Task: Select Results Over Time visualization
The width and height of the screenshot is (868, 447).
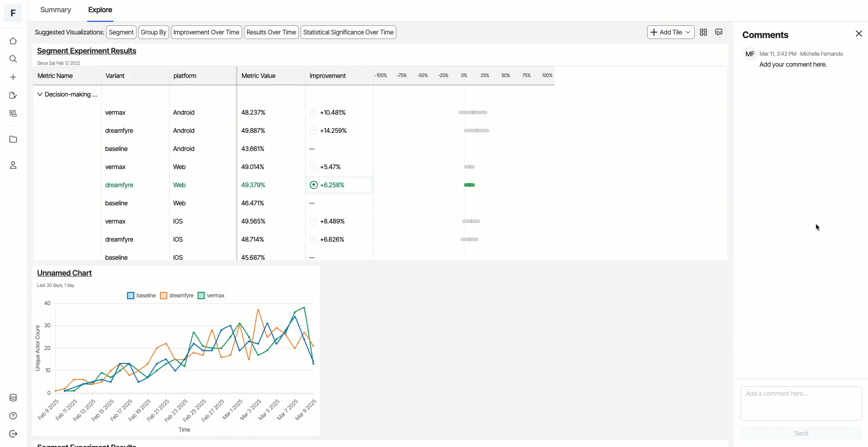Action: (271, 32)
